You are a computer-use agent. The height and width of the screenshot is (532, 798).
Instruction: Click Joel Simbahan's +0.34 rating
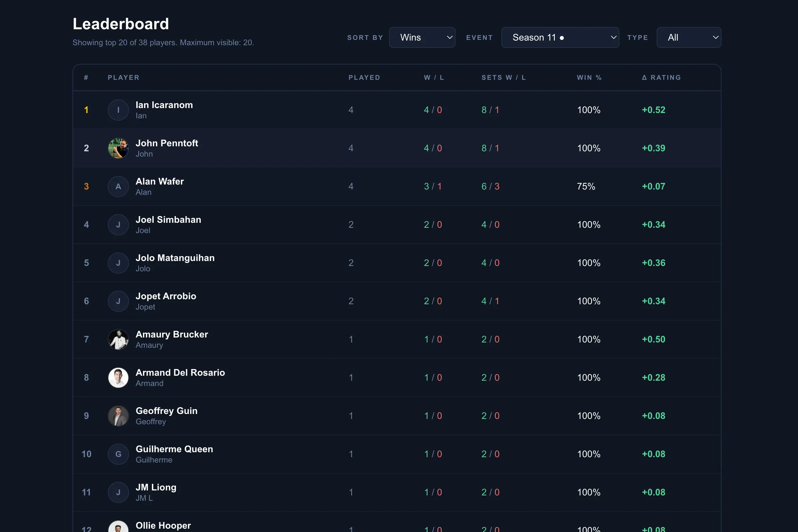tap(653, 225)
